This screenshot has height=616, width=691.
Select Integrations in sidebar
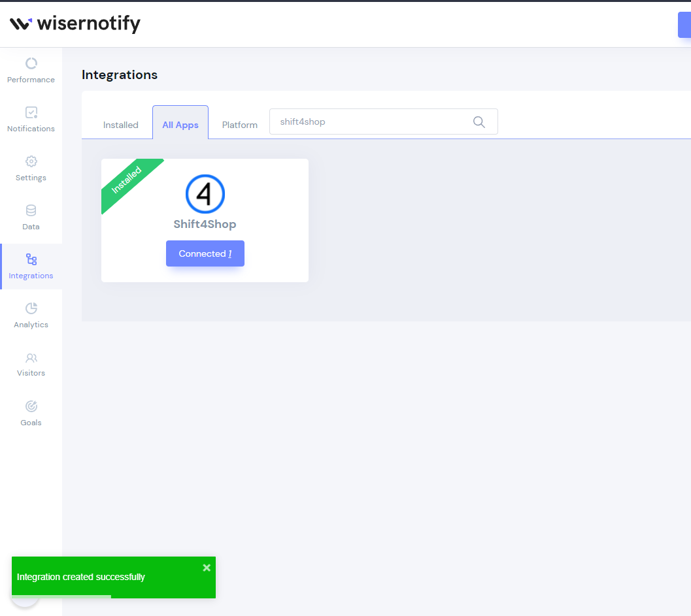[31, 267]
